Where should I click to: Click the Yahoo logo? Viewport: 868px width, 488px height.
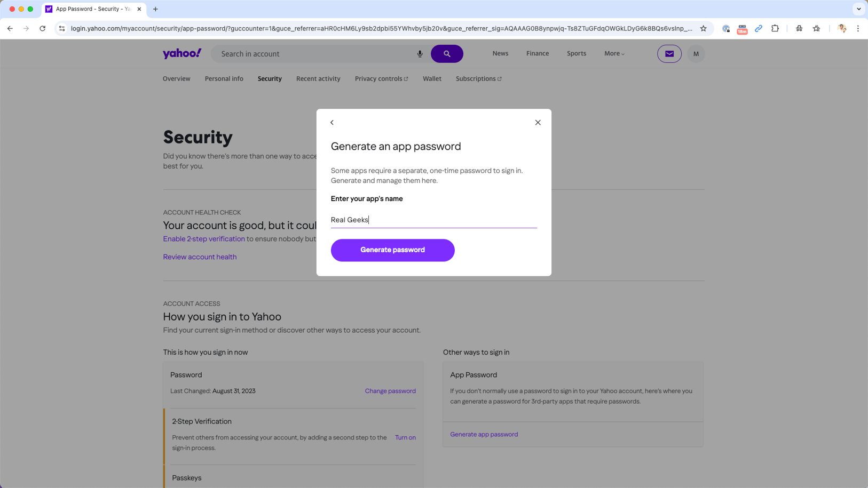182,53
